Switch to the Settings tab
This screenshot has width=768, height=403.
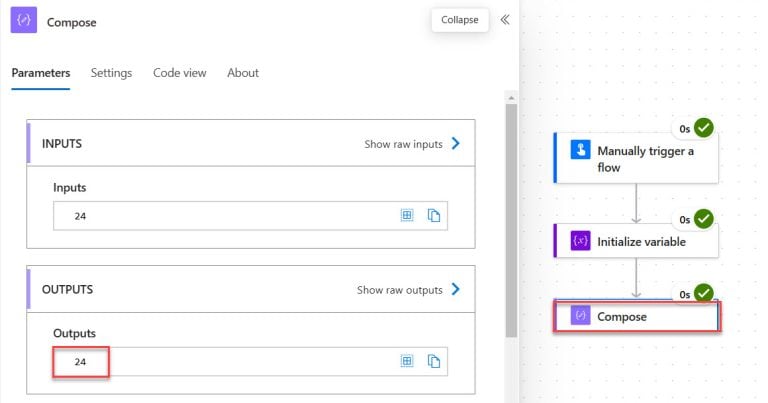[x=111, y=73]
